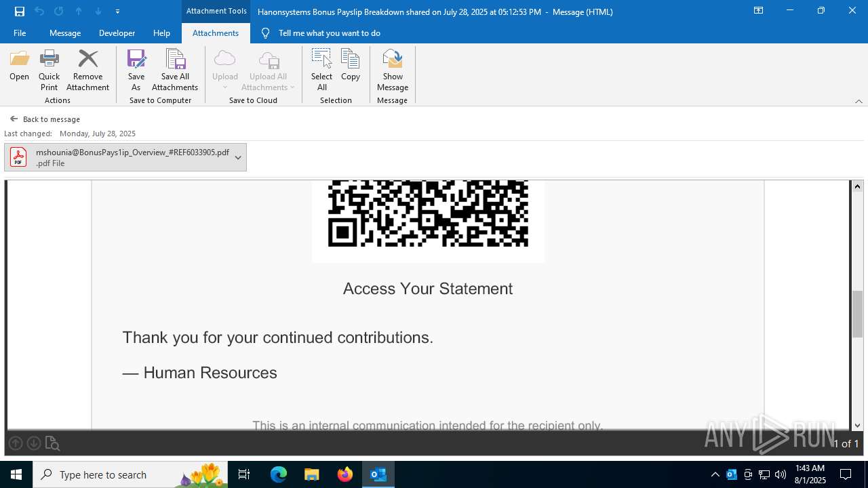Click the Outlook taskbar icon
This screenshot has width=868, height=488.
click(x=378, y=474)
